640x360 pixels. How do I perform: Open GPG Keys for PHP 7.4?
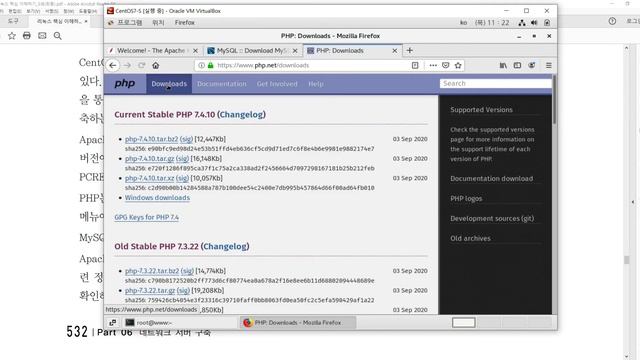coord(147,217)
